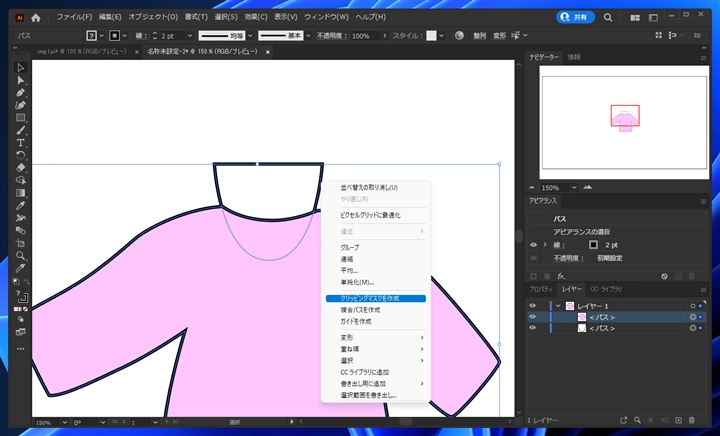Select the Curvature tool
Image resolution: width=720 pixels, height=436 pixels.
pos(21,105)
